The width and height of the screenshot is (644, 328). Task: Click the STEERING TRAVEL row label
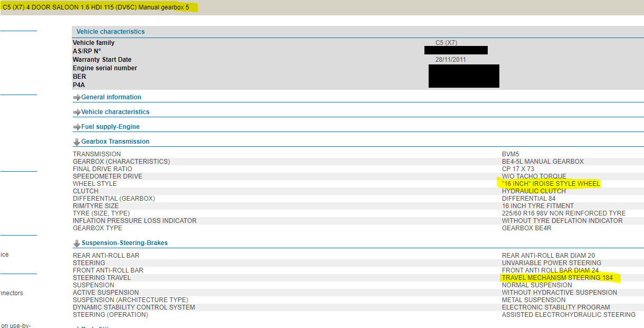pos(102,278)
